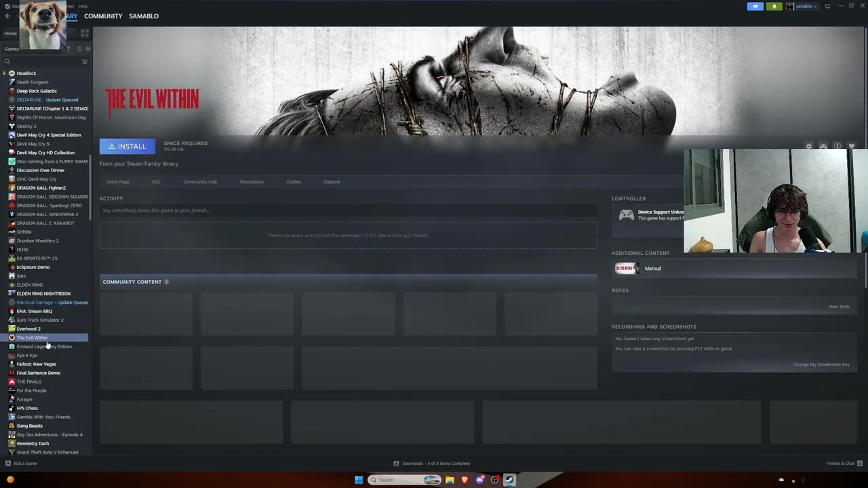
Task: Open the Support link
Action: [x=332, y=182]
